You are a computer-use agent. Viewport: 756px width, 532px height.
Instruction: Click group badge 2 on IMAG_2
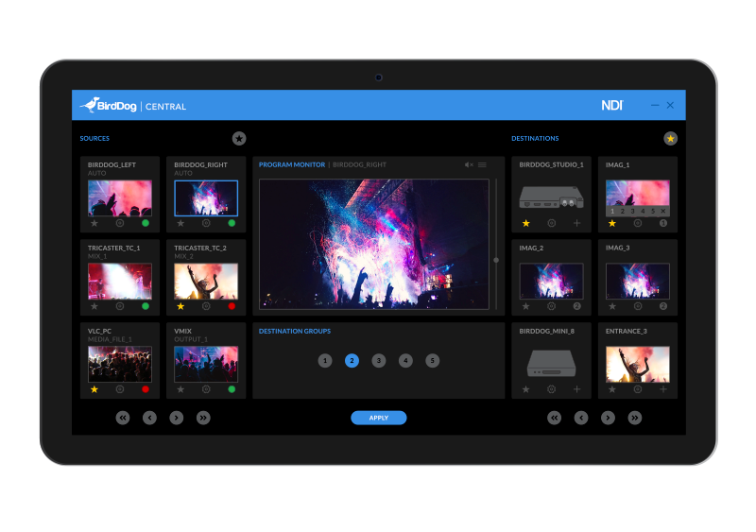577,306
